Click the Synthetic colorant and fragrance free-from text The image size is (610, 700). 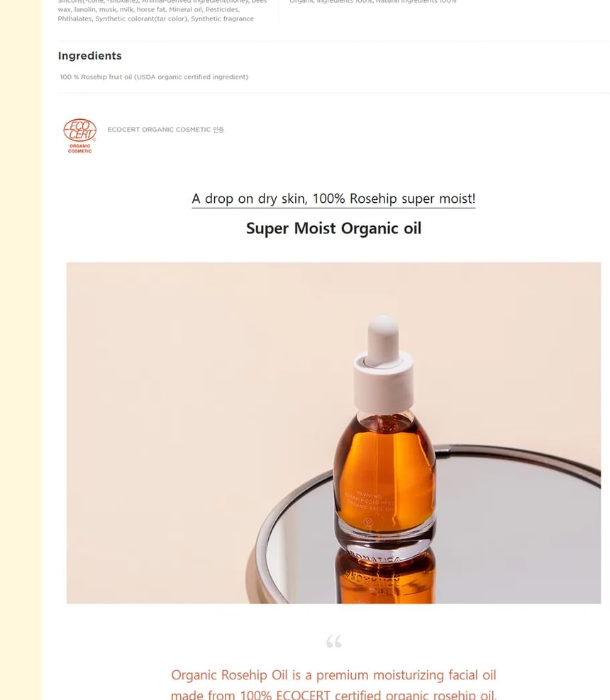click(156, 18)
